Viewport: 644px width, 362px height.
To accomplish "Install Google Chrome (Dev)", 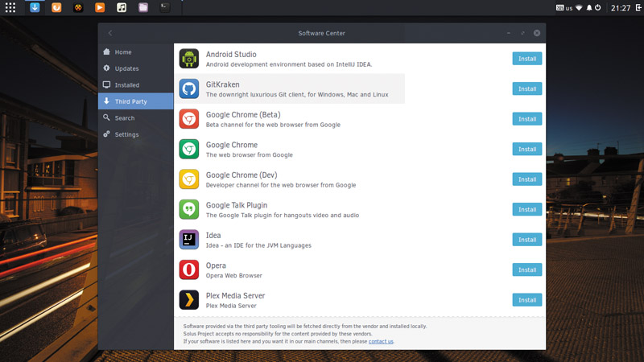I will pyautogui.click(x=527, y=179).
